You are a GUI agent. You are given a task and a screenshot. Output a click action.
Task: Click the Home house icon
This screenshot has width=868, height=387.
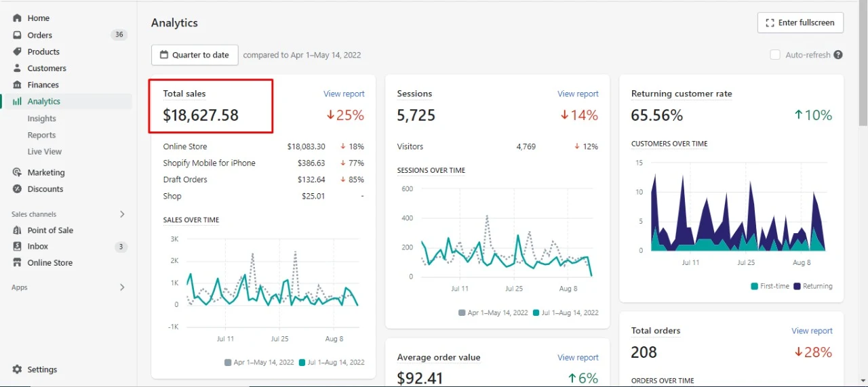click(x=17, y=18)
